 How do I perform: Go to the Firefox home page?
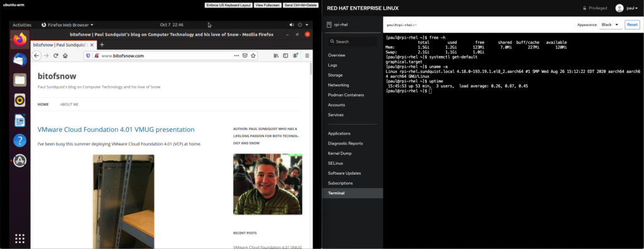coord(65,55)
